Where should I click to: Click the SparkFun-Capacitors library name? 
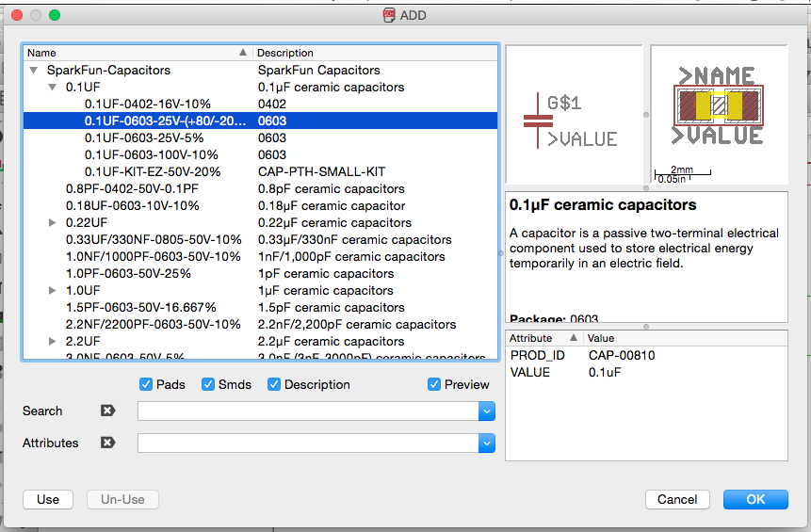pyautogui.click(x=108, y=70)
